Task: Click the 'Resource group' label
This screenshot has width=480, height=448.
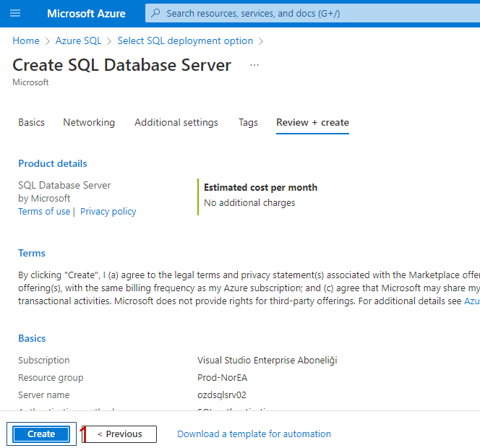Action: pos(51,378)
